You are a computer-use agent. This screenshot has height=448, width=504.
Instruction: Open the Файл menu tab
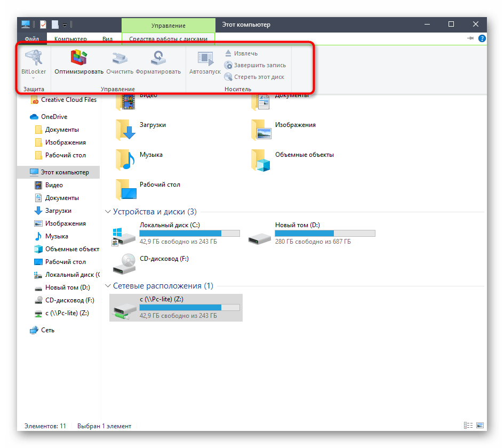31,39
